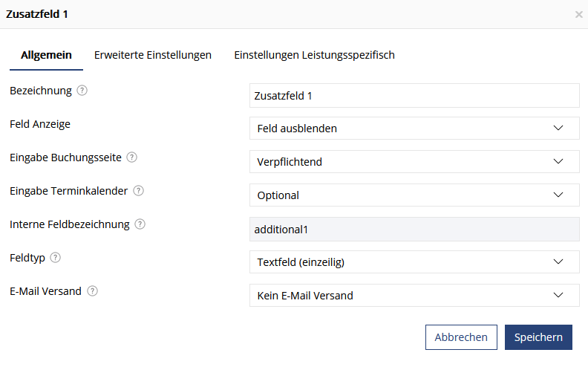This screenshot has height=367, width=588.
Task: Open the help icon next to Feldtyp
Action: 55,258
